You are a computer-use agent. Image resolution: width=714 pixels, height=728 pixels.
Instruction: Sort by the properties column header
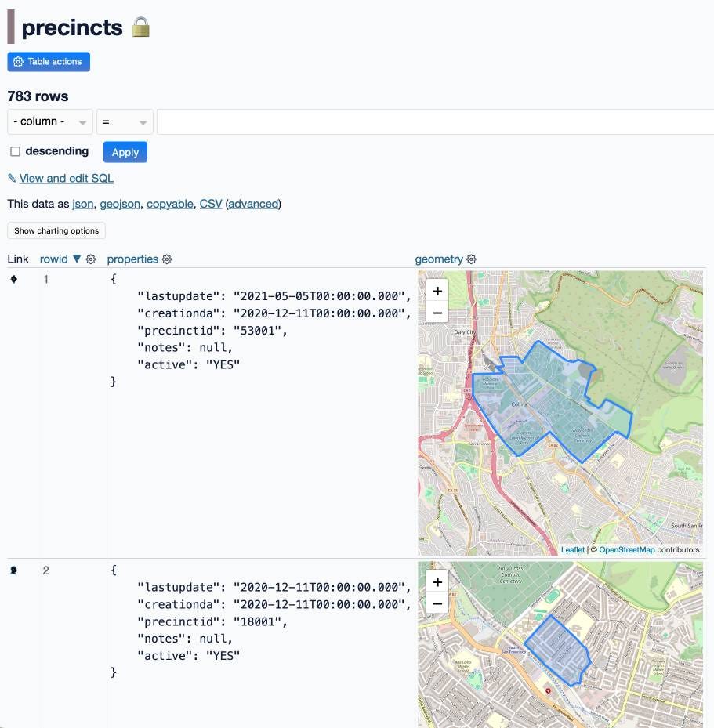point(132,259)
